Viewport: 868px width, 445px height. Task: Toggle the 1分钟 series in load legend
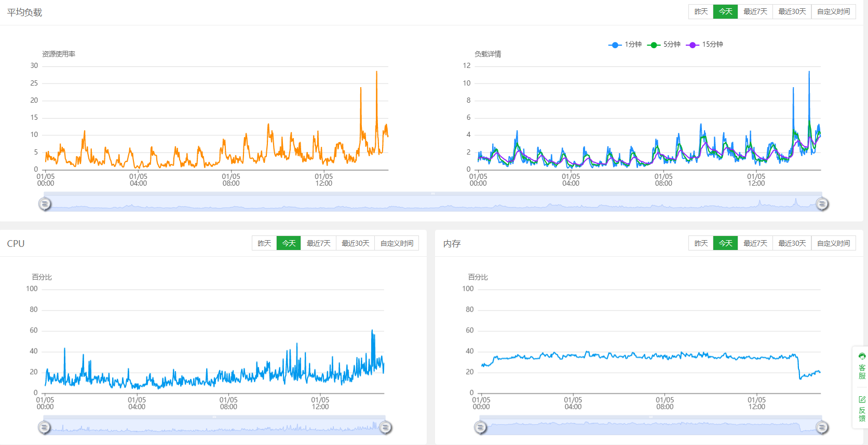625,45
